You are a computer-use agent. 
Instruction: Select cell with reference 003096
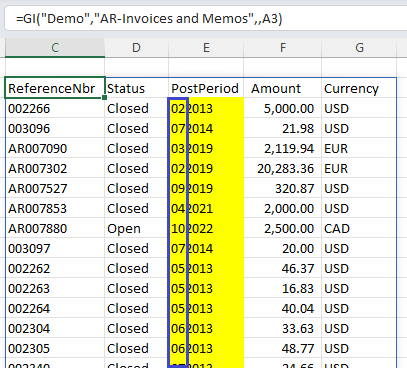[55, 128]
